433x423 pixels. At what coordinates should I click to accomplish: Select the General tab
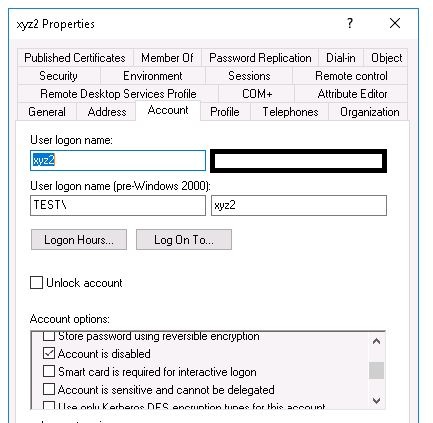click(x=47, y=112)
